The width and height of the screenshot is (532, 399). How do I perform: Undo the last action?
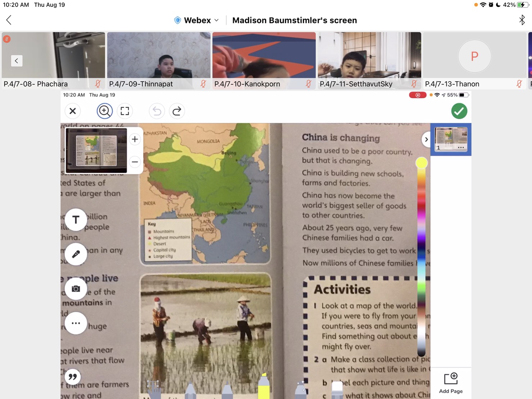[x=157, y=111]
